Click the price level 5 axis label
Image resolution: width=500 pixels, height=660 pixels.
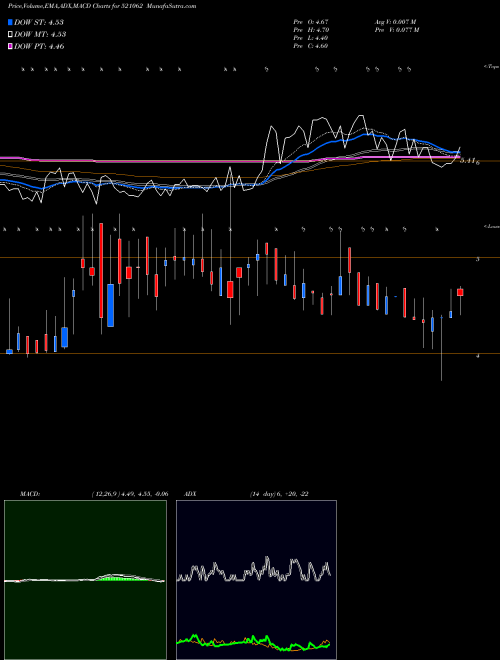[477, 259]
